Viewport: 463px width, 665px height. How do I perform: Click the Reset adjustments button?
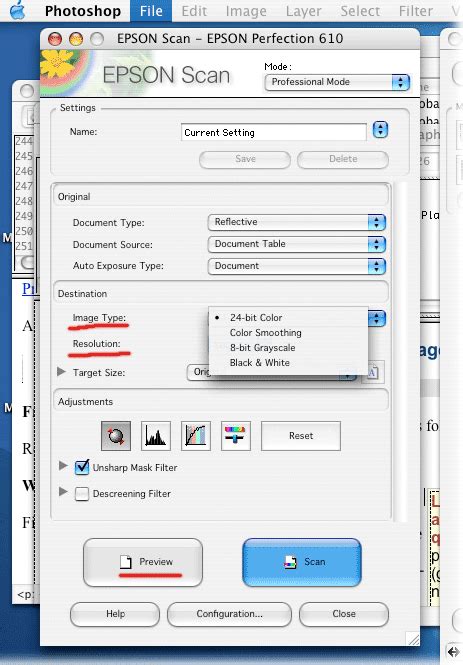[301, 436]
